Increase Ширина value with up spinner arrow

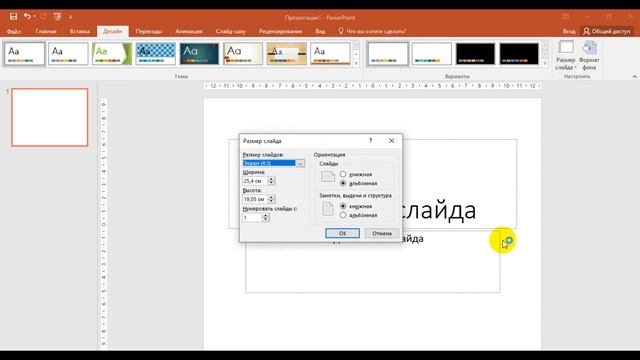(271, 179)
